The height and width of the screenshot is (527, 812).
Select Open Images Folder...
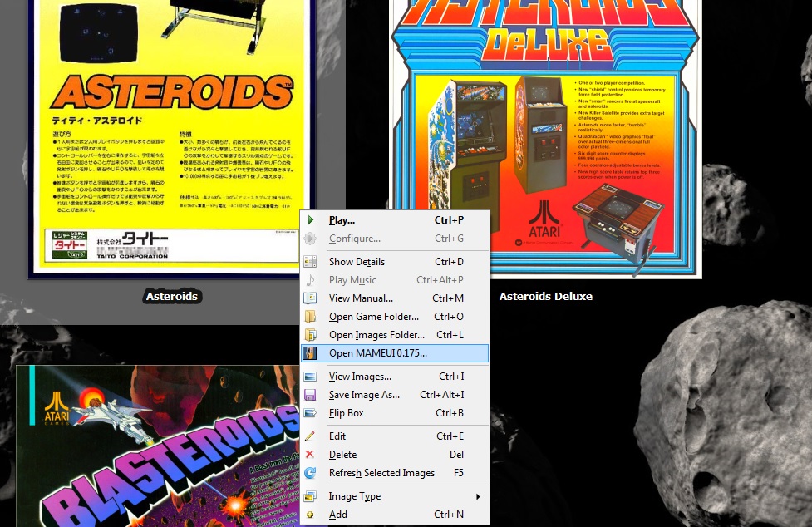point(395,335)
